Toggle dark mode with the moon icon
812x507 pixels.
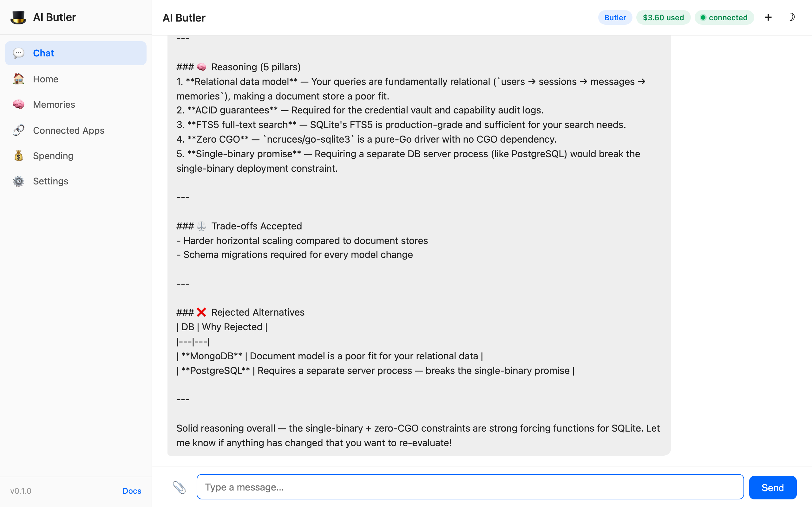point(792,17)
